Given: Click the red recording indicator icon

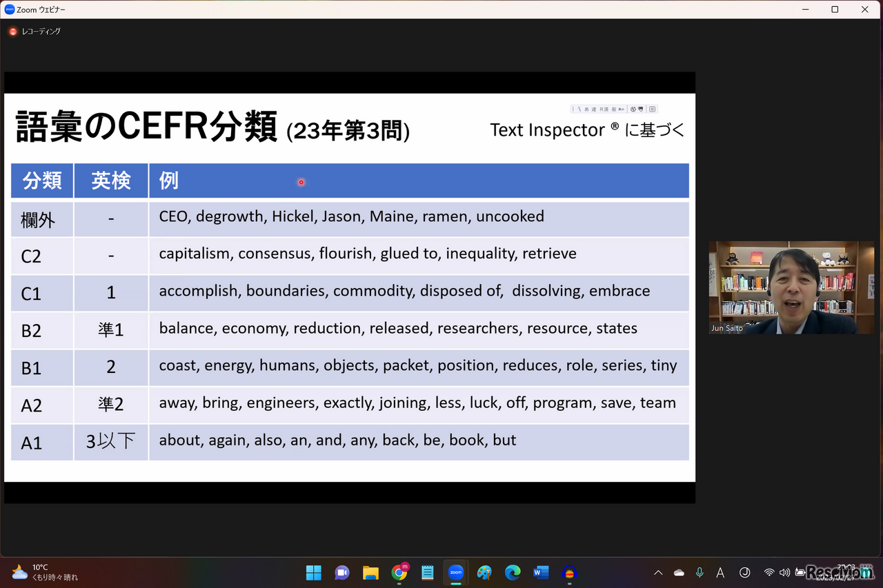Looking at the screenshot, I should click(x=13, y=31).
